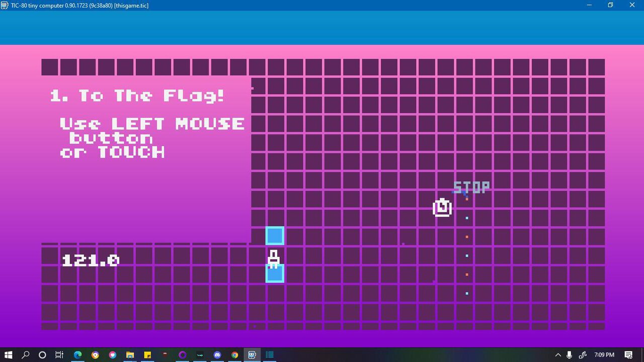The height and width of the screenshot is (362, 644).
Task: Open Windows Search from the taskbar
Action: click(26, 355)
